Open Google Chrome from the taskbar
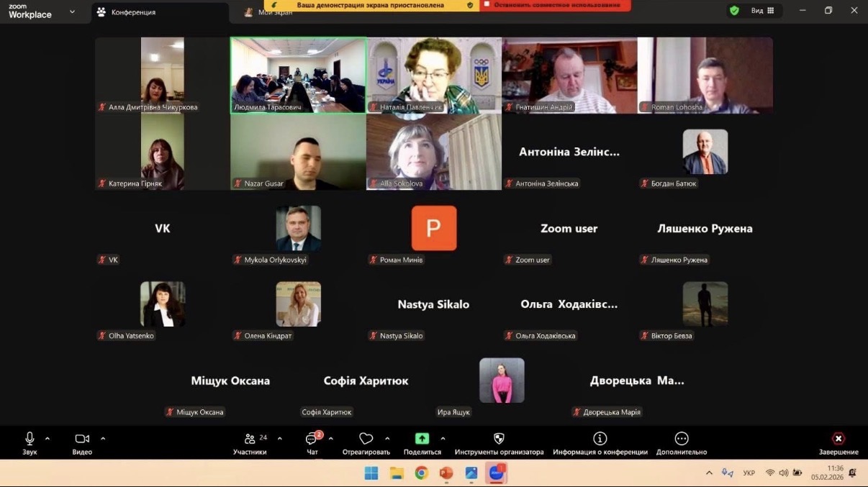868x487 pixels. point(421,473)
